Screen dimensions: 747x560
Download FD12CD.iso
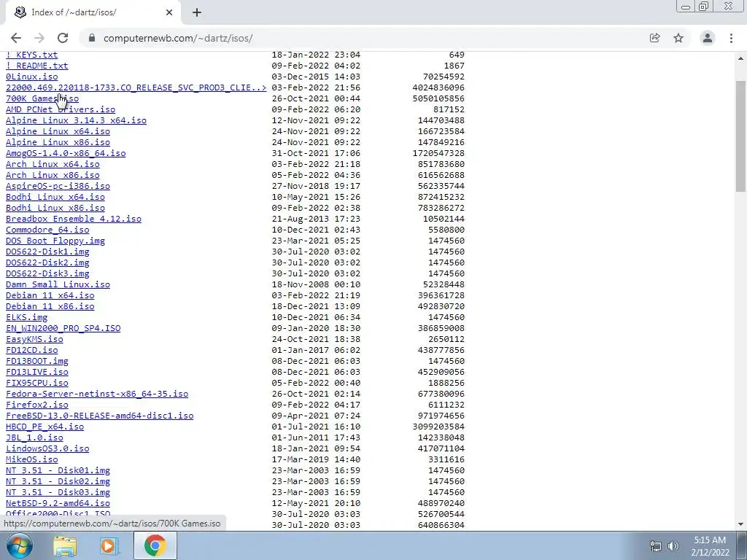[31, 351]
